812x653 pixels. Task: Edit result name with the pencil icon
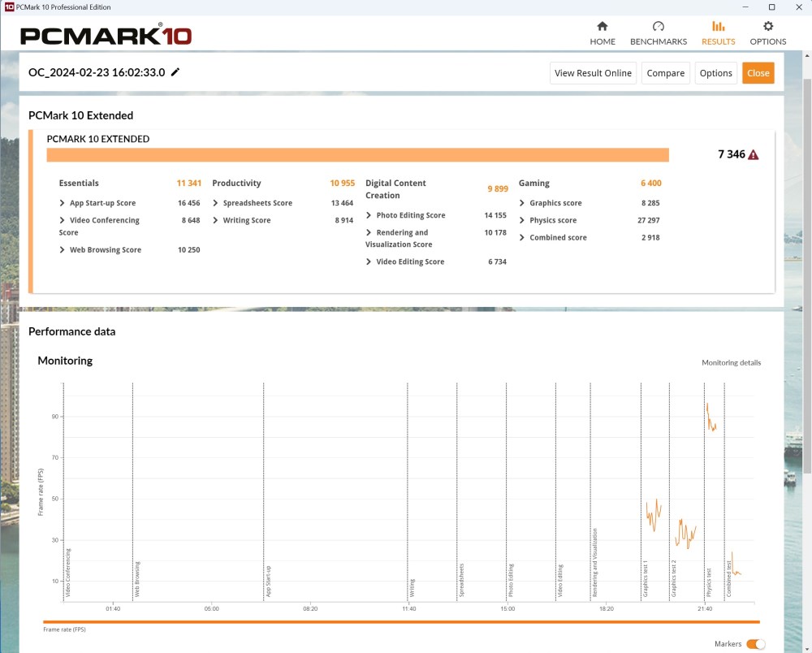[x=175, y=72]
